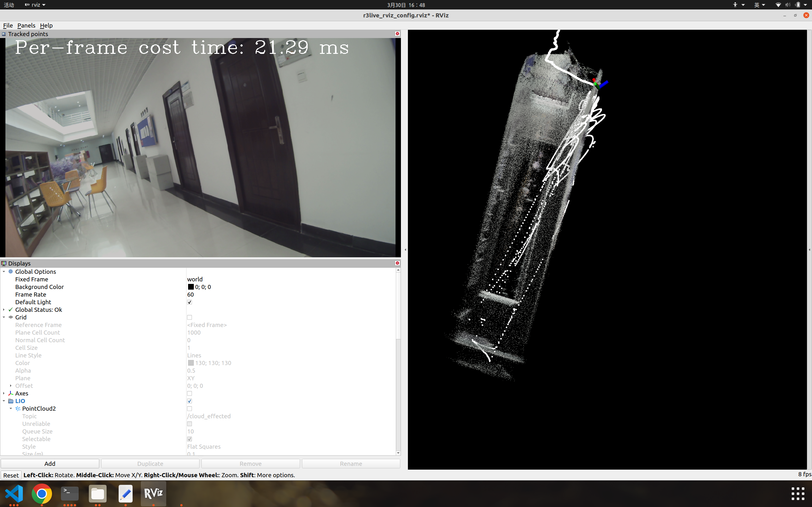Collapse the LIO display group

pos(4,401)
